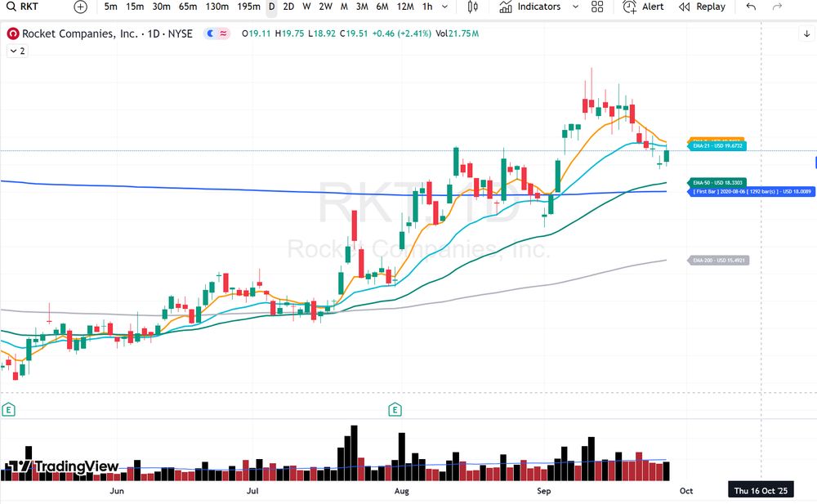The height and width of the screenshot is (504, 817).
Task: Click the TradingView logo
Action: [61, 466]
